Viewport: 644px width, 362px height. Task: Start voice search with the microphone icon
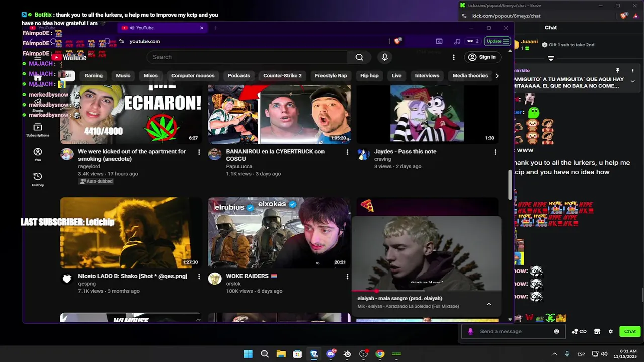[x=385, y=57]
